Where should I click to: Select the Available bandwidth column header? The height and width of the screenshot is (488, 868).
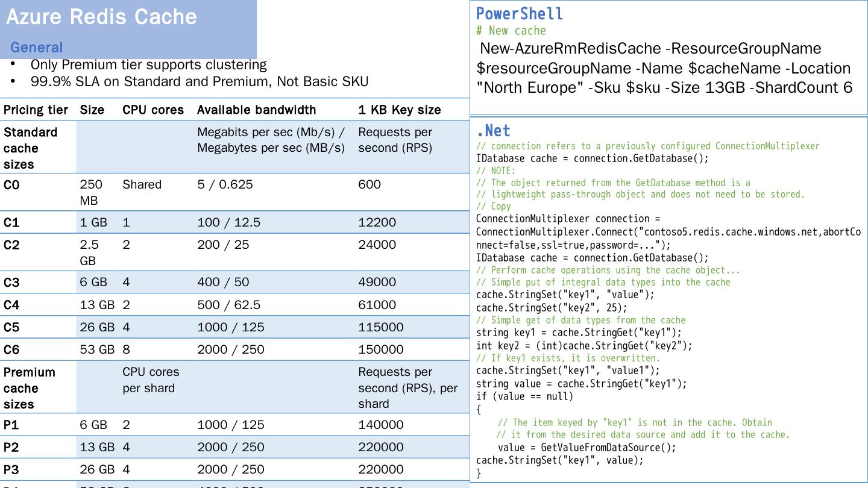[256, 110]
